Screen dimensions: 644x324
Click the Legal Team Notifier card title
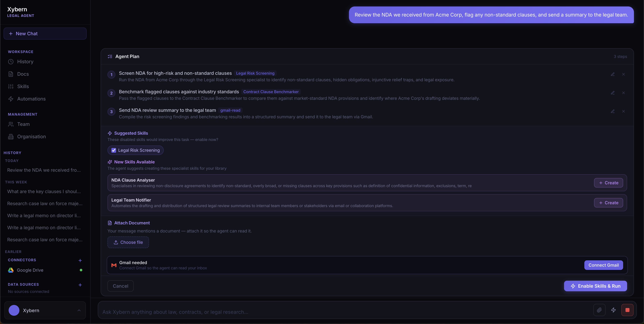point(131,200)
